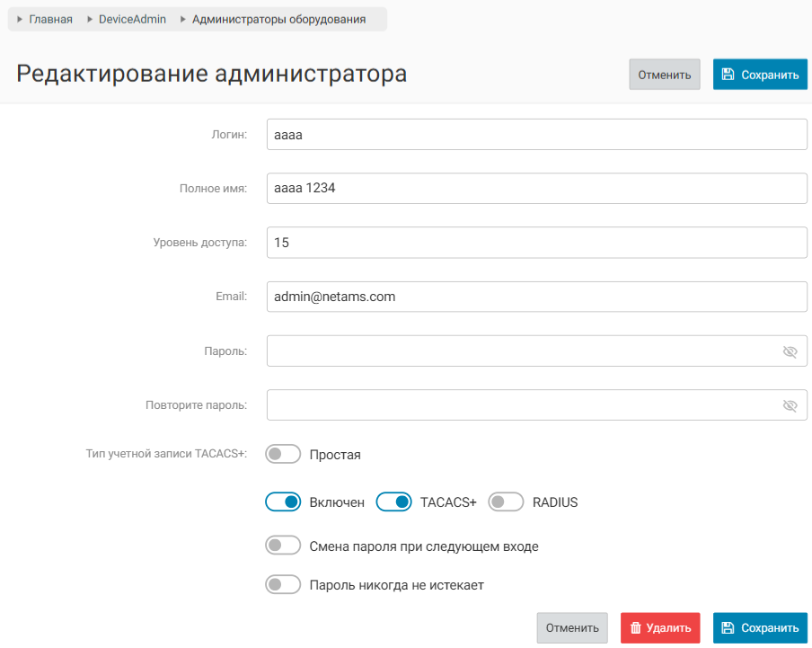Focus the Логин input field

tap(536, 135)
